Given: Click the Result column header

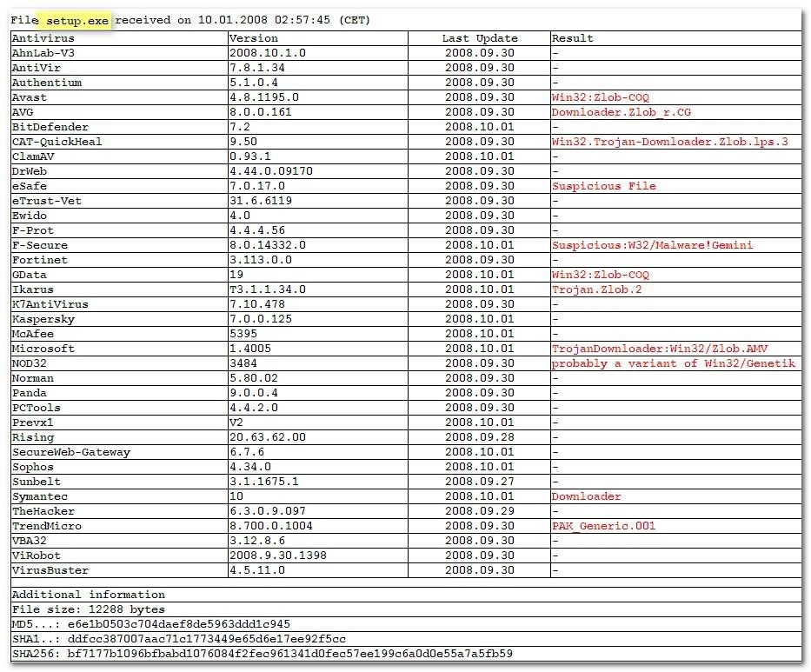Looking at the screenshot, I should tap(573, 38).
